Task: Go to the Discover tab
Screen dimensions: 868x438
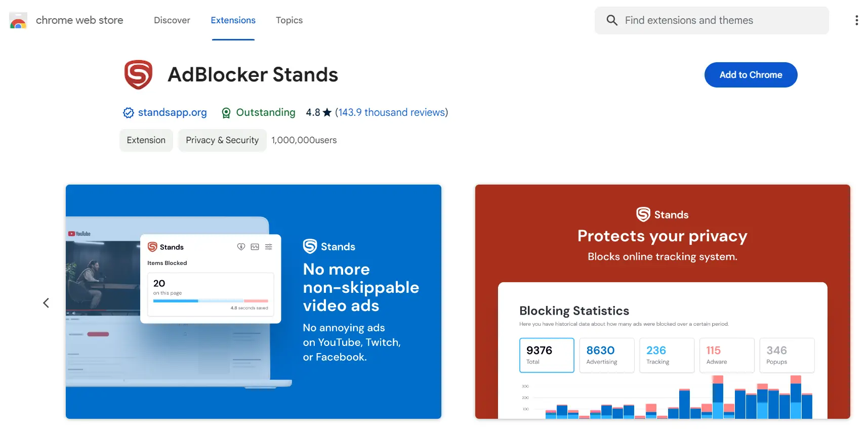Action: click(x=172, y=20)
